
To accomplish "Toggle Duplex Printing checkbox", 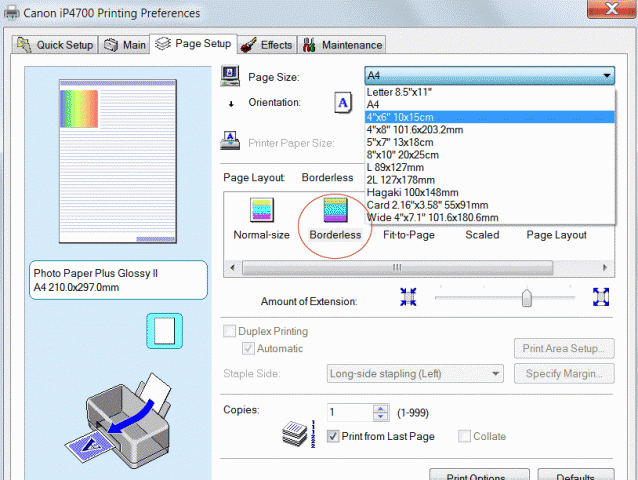I will 229,331.
